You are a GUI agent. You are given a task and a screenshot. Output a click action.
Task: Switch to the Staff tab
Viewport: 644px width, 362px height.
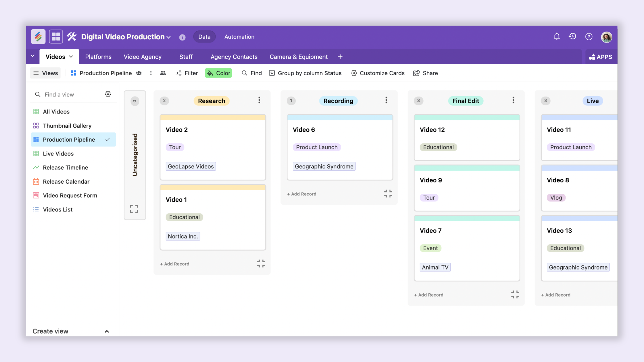pos(186,57)
